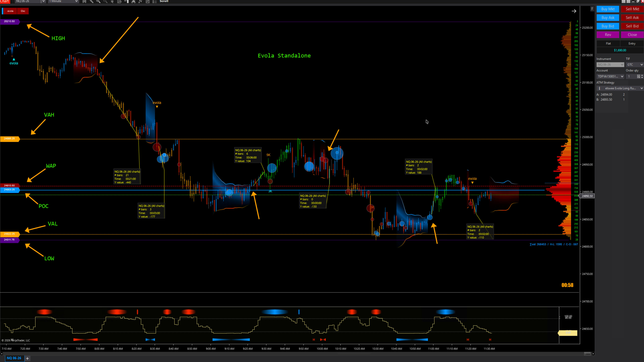Toggle the evola indicator button
Screen dimensions: 644x362
10,11
